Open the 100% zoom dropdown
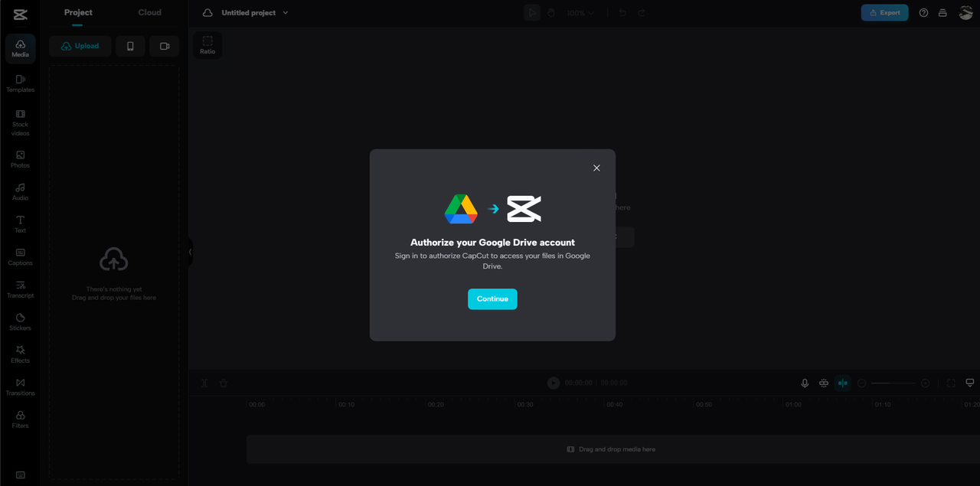Screen dimensions: 980x486 pyautogui.click(x=580, y=13)
